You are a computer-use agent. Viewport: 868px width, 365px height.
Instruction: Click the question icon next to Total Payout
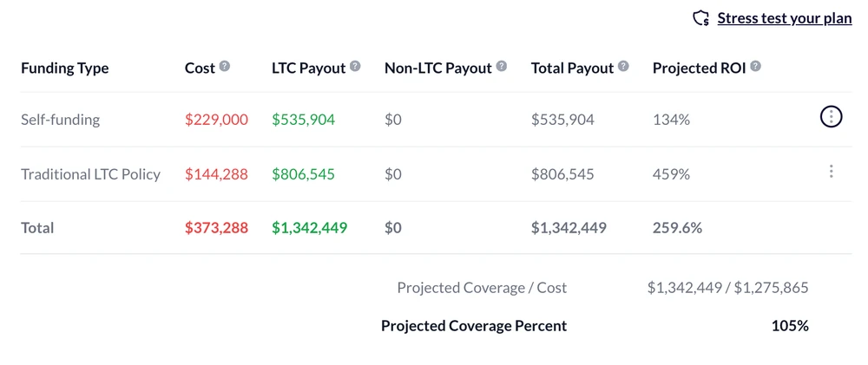coord(623,66)
